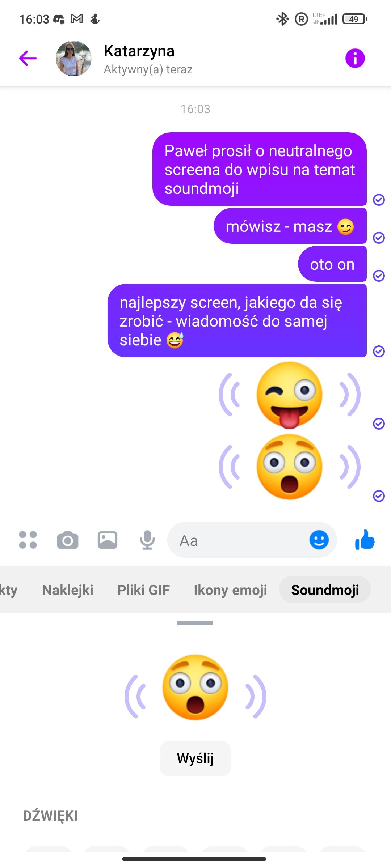Open conversation info via the purple i icon
The height and width of the screenshot is (868, 391).
355,58
